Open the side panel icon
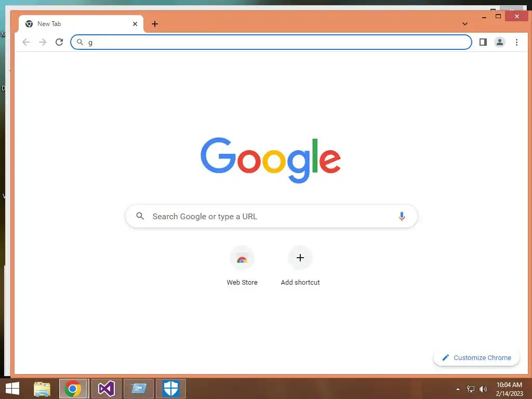The image size is (532, 399). pyautogui.click(x=483, y=42)
